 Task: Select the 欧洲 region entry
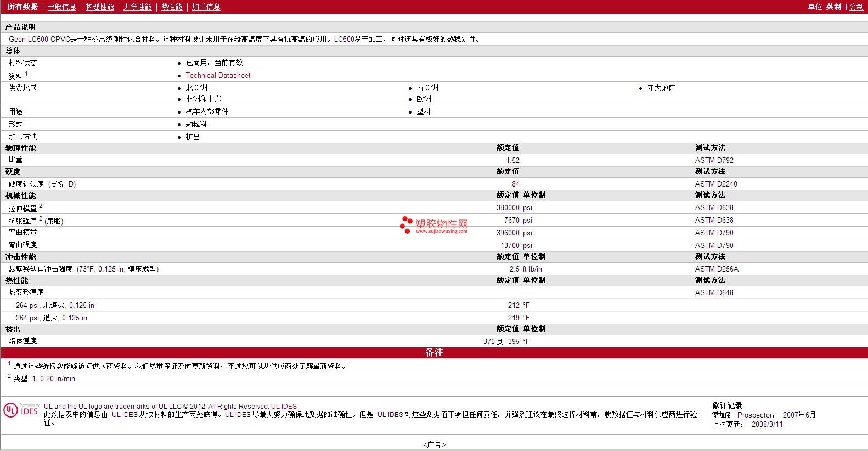[424, 99]
